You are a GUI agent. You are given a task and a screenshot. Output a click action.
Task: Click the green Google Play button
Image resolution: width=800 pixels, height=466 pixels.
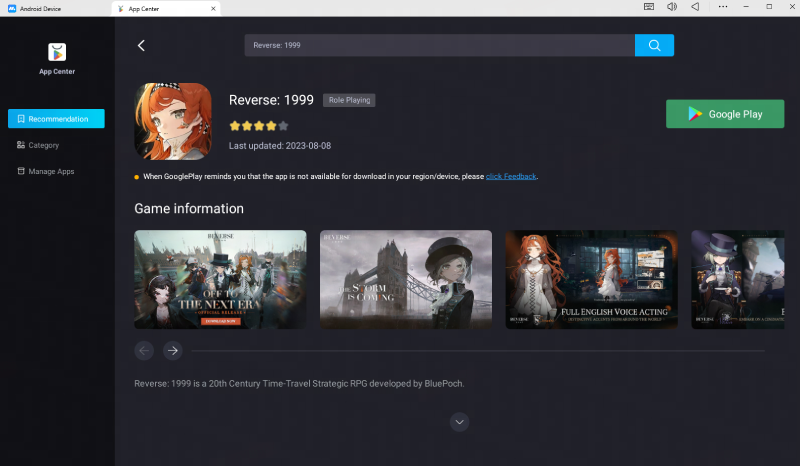tap(724, 114)
